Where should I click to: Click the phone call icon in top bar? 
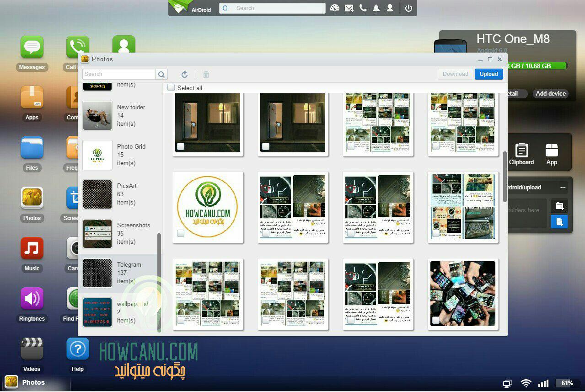tap(363, 8)
